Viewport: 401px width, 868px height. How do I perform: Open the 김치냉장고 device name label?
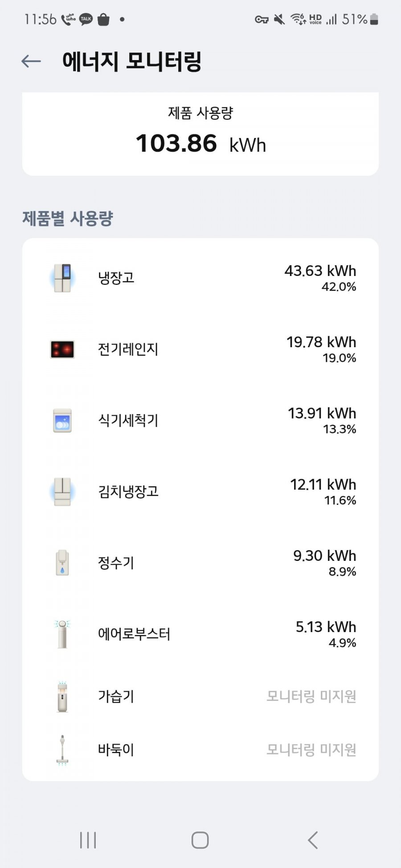click(x=128, y=492)
